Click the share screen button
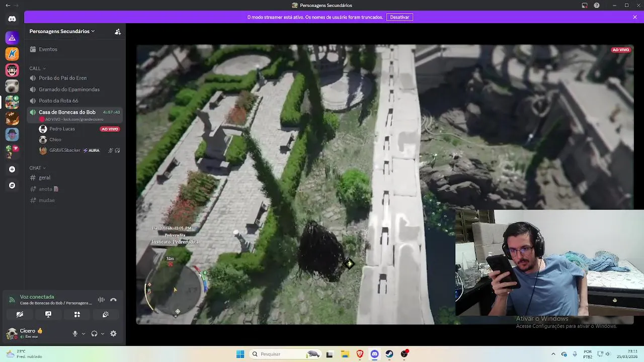 [48, 314]
